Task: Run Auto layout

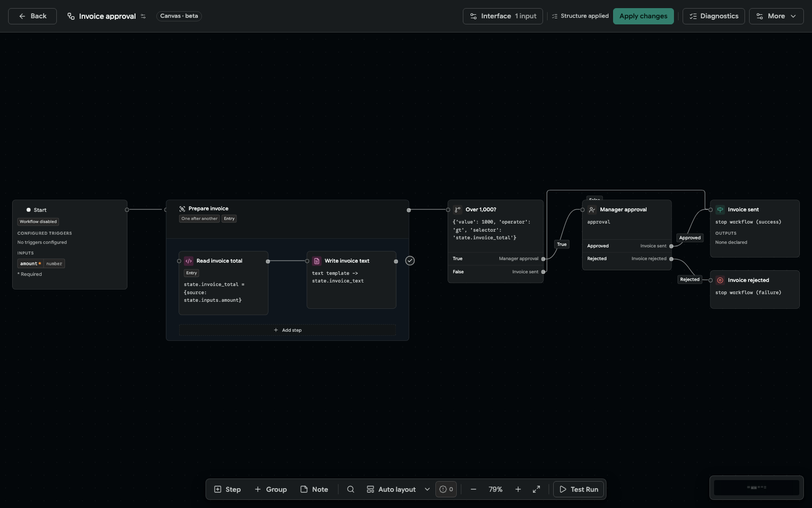Action: click(391, 490)
